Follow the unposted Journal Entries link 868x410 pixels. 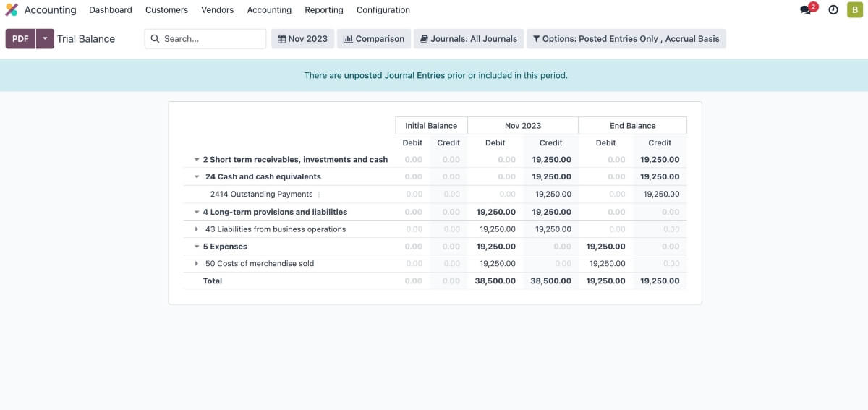[x=394, y=75]
